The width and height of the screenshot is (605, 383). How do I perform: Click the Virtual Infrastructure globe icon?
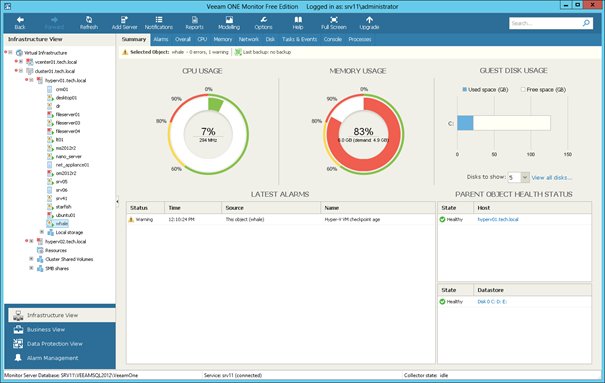point(19,52)
